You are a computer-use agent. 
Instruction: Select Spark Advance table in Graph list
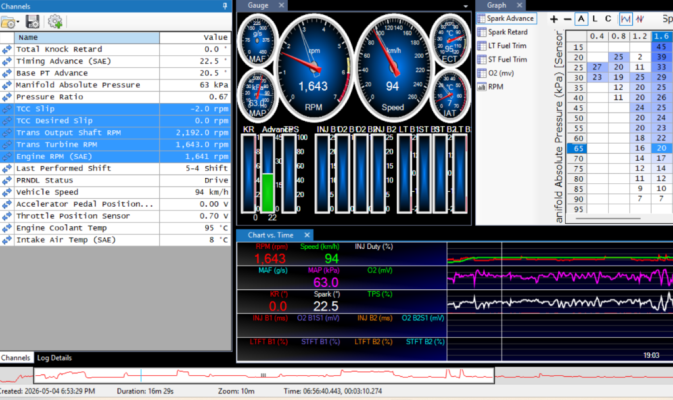point(506,18)
